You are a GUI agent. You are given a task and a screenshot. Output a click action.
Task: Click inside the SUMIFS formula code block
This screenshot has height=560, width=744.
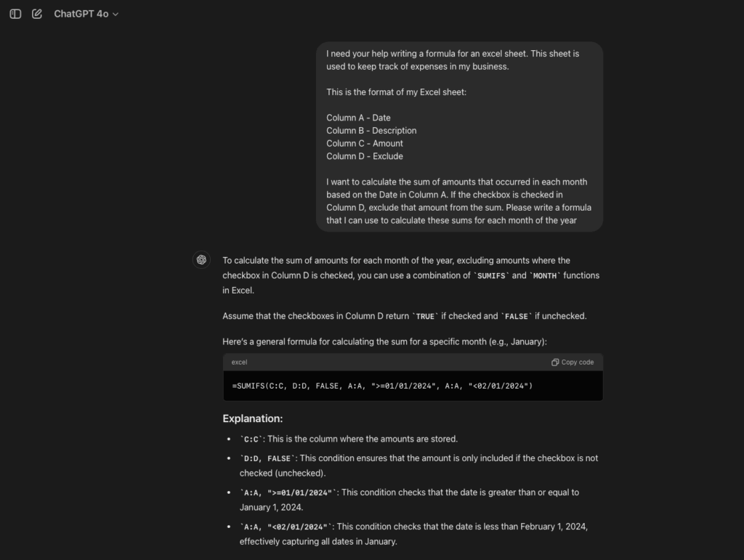(382, 385)
